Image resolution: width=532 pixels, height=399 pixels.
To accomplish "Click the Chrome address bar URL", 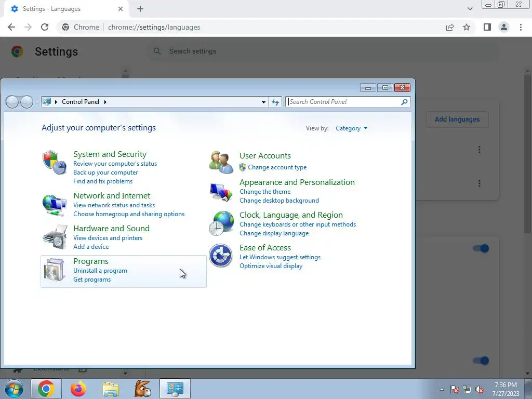I will tap(154, 27).
